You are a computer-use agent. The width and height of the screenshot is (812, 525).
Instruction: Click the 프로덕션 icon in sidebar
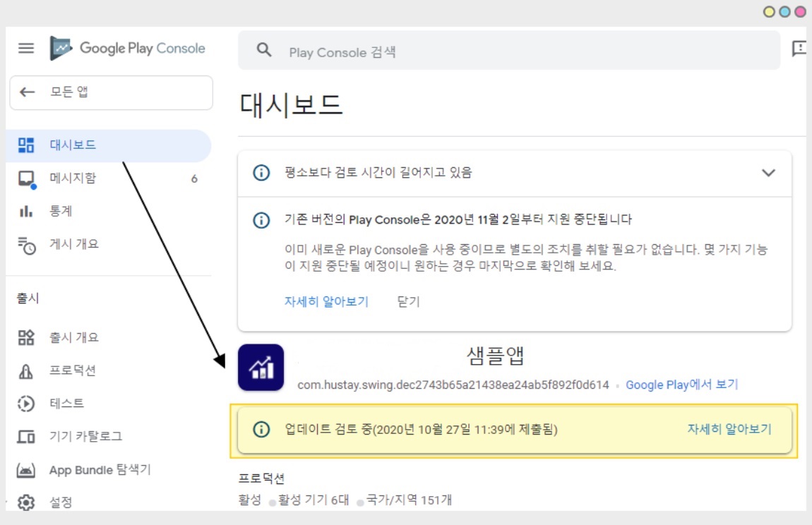26,370
